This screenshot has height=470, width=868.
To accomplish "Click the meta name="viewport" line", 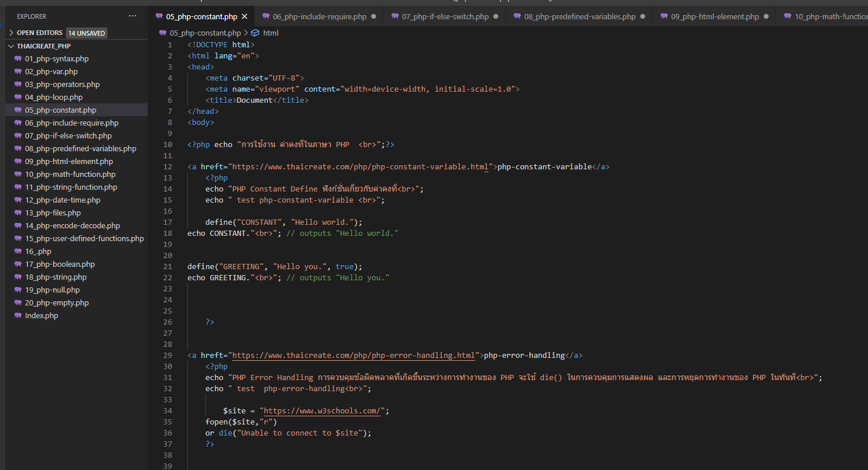I will point(362,89).
